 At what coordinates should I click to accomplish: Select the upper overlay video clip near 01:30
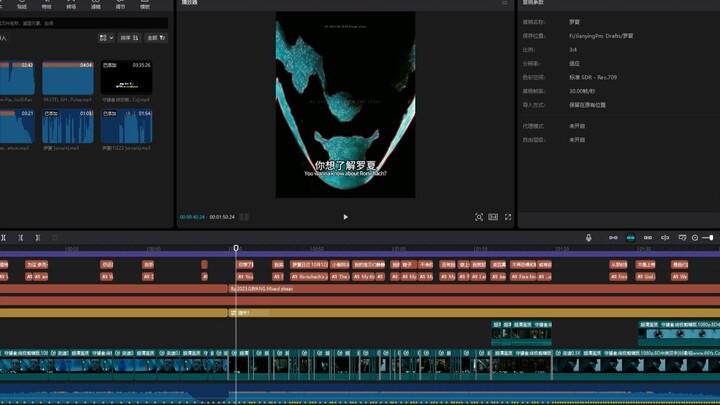point(679,333)
